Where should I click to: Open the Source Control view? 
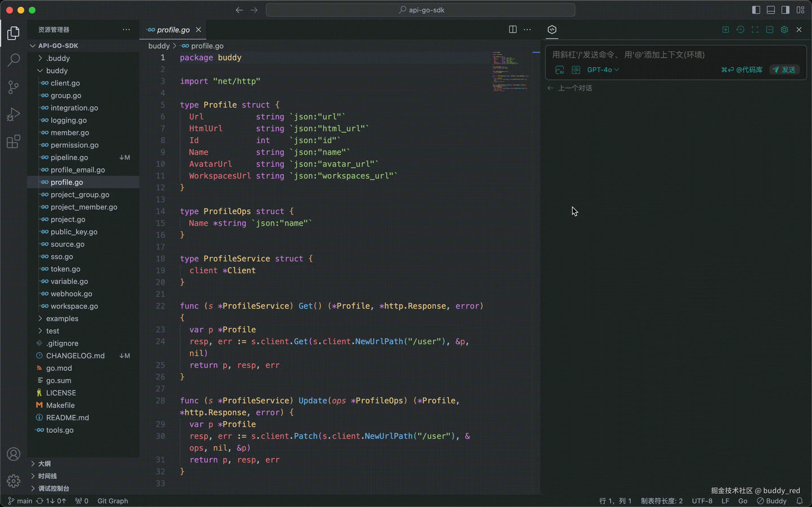(14, 87)
